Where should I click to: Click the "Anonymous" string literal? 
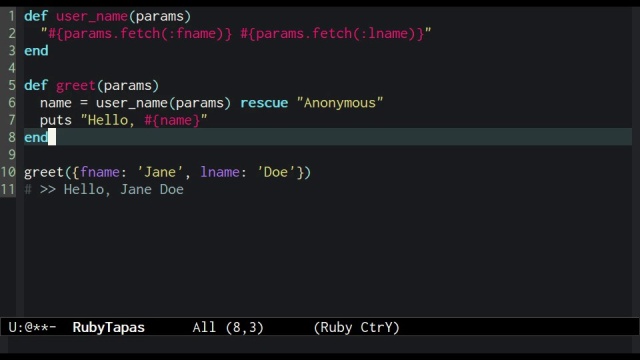(340, 103)
